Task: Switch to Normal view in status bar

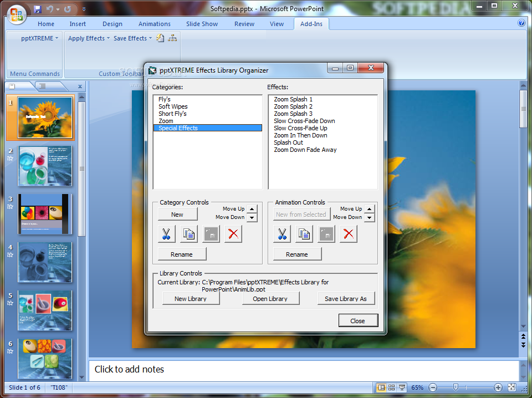Action: click(381, 387)
